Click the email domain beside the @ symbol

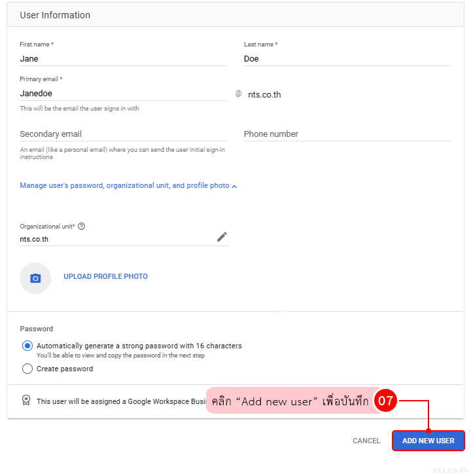pyautogui.click(x=264, y=95)
